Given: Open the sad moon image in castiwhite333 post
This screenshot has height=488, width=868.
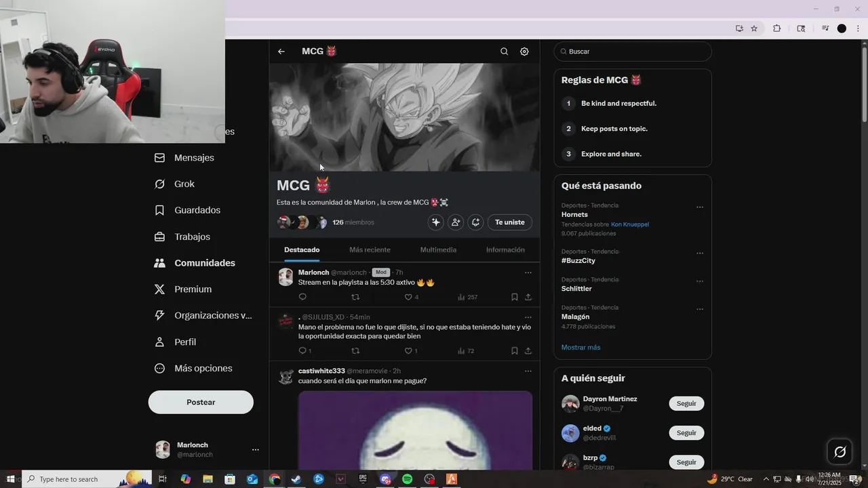Looking at the screenshot, I should tap(415, 430).
